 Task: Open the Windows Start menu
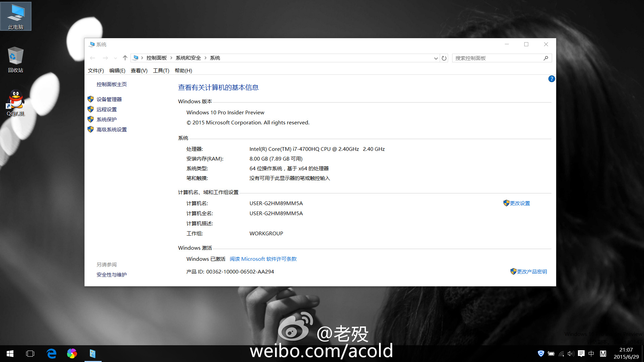tap(10, 354)
